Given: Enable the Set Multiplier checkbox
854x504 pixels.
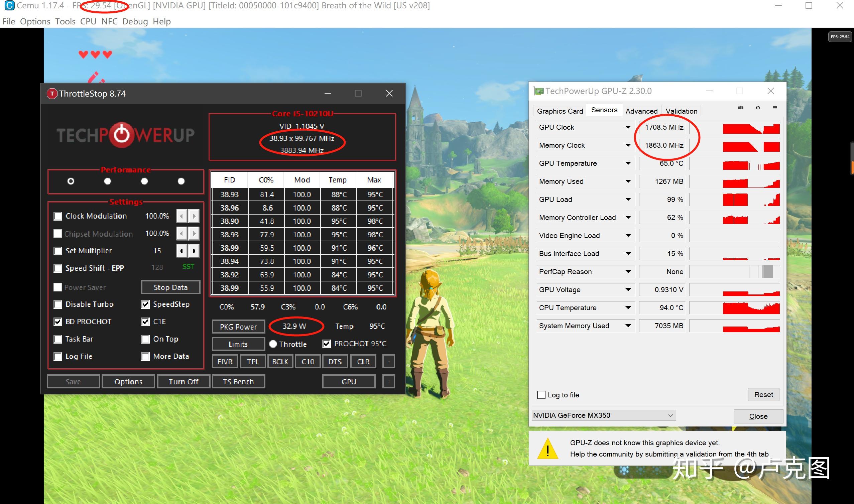Looking at the screenshot, I should [x=58, y=251].
